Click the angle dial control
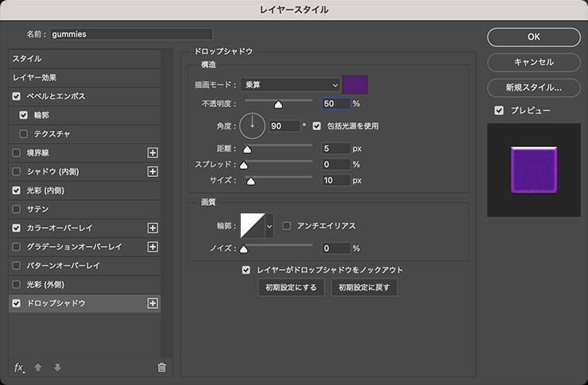The image size is (588, 385). click(x=253, y=125)
